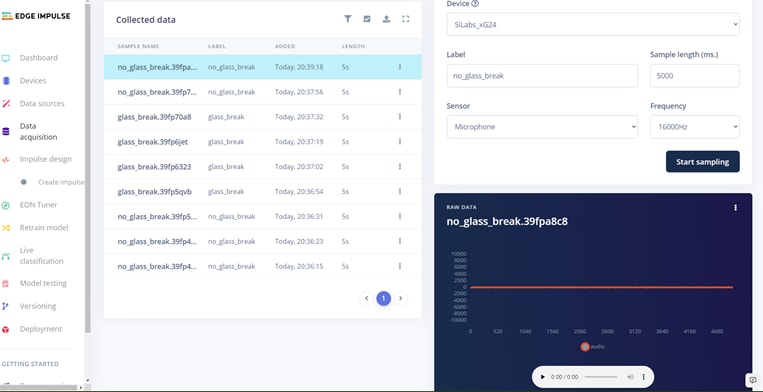The image size is (763, 392).
Task: Open the Deployment sidebar item
Action: 41,329
